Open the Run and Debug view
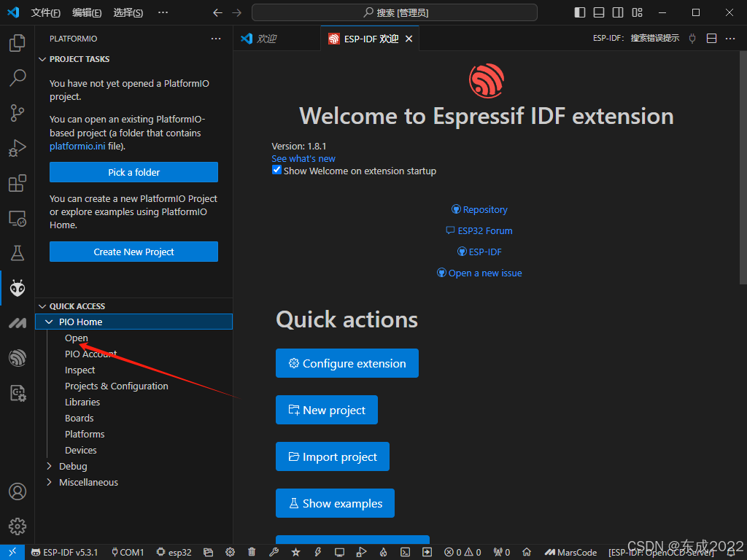The image size is (747, 560). pyautogui.click(x=18, y=148)
